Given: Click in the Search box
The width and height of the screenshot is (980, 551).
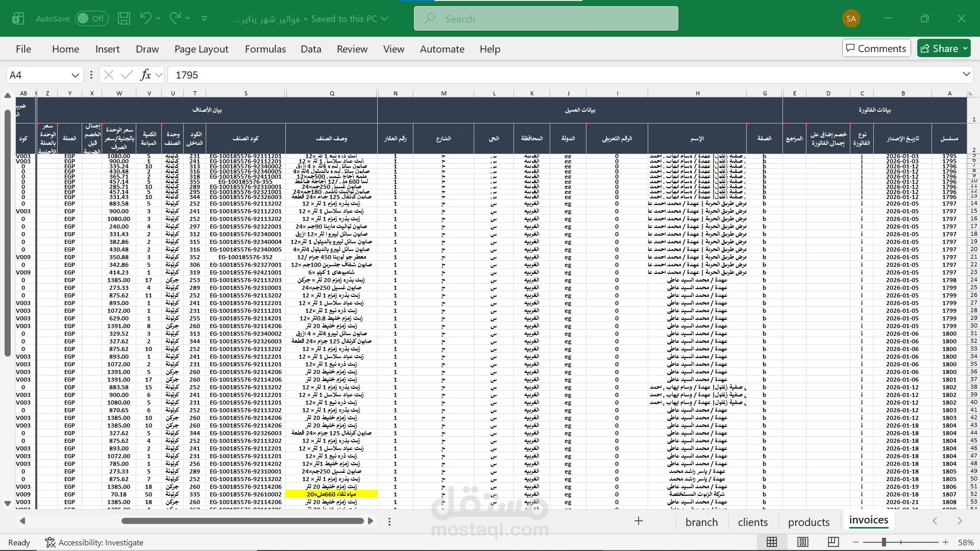Looking at the screenshot, I should pyautogui.click(x=546, y=19).
